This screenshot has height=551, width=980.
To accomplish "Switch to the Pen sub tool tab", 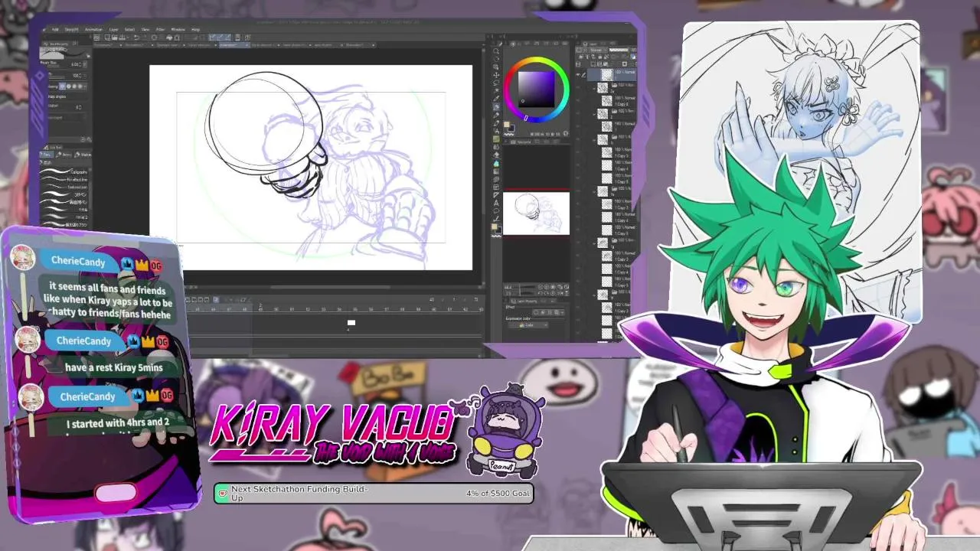I will tap(47, 155).
